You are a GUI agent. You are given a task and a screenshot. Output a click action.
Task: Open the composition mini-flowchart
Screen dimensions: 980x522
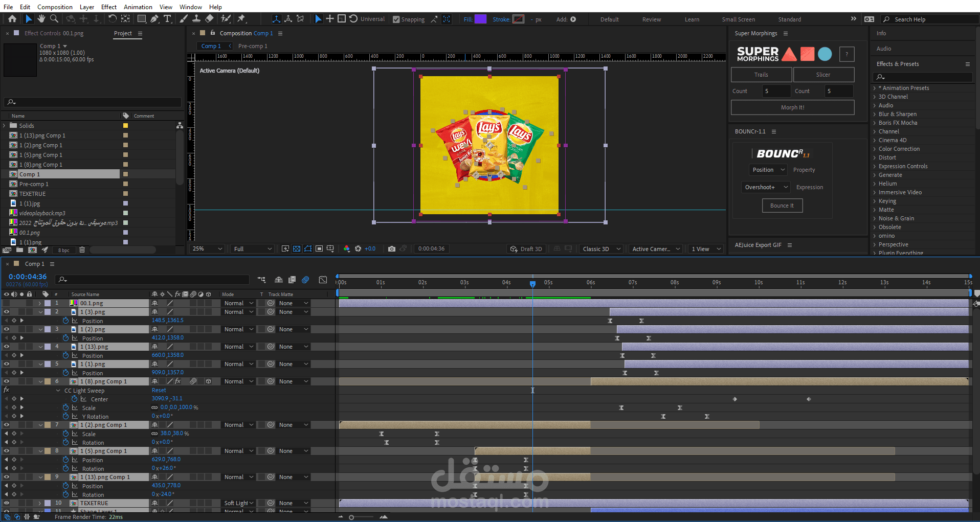262,280
